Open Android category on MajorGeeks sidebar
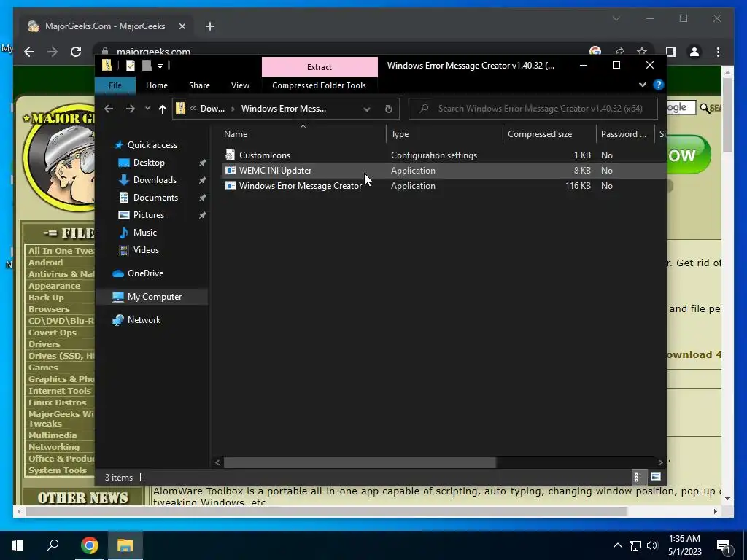This screenshot has width=747, height=560. pos(45,262)
